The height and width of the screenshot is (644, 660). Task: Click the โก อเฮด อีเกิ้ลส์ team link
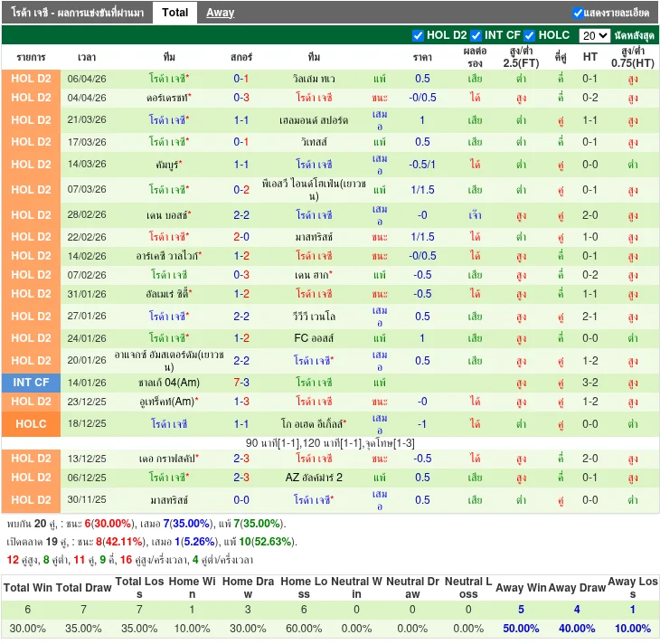tap(314, 424)
